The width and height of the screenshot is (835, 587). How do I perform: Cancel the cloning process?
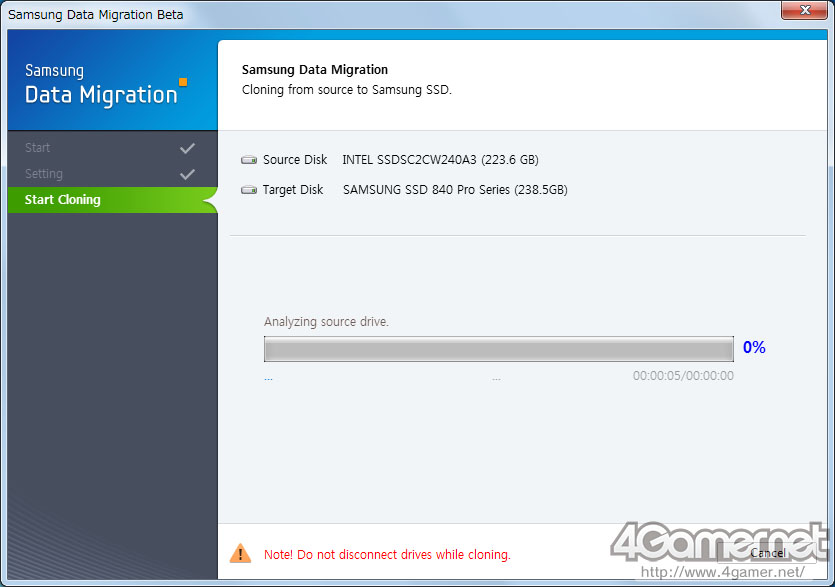[767, 552]
